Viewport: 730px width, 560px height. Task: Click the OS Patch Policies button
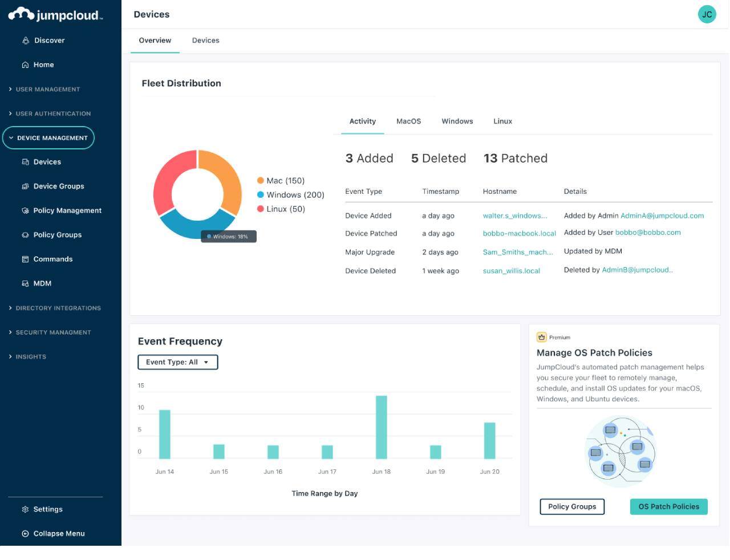pyautogui.click(x=668, y=506)
